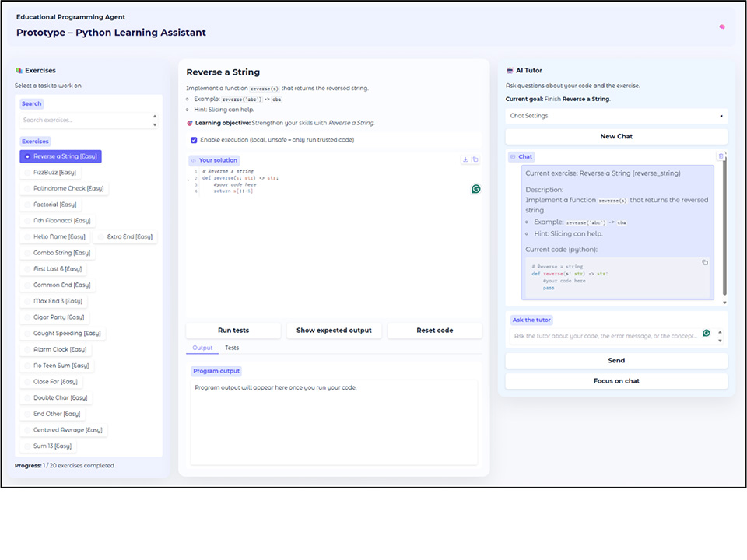Start a New Chat
747x560 pixels.
coord(616,137)
